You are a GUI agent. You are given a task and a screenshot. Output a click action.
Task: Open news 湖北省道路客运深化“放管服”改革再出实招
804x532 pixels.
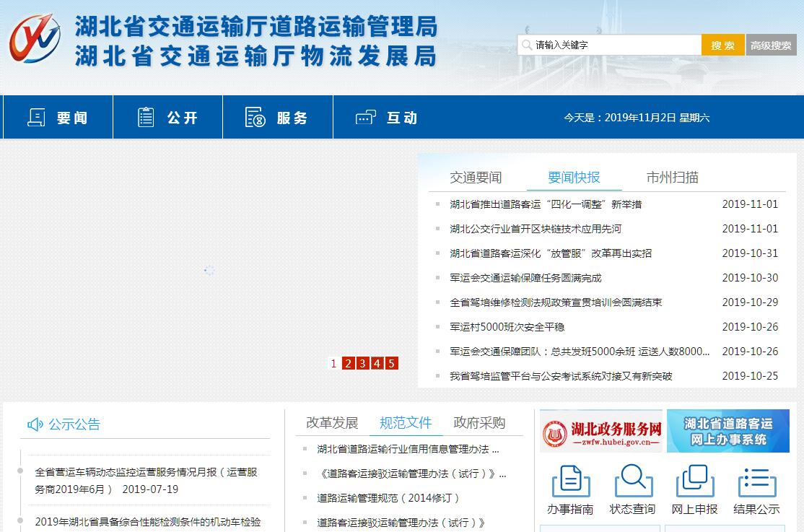point(551,253)
